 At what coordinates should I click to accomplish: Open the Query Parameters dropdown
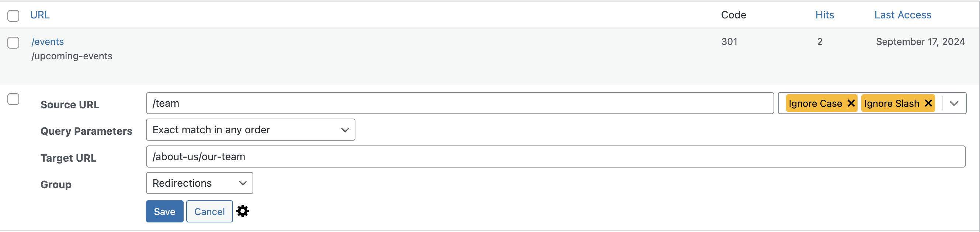[x=250, y=130]
